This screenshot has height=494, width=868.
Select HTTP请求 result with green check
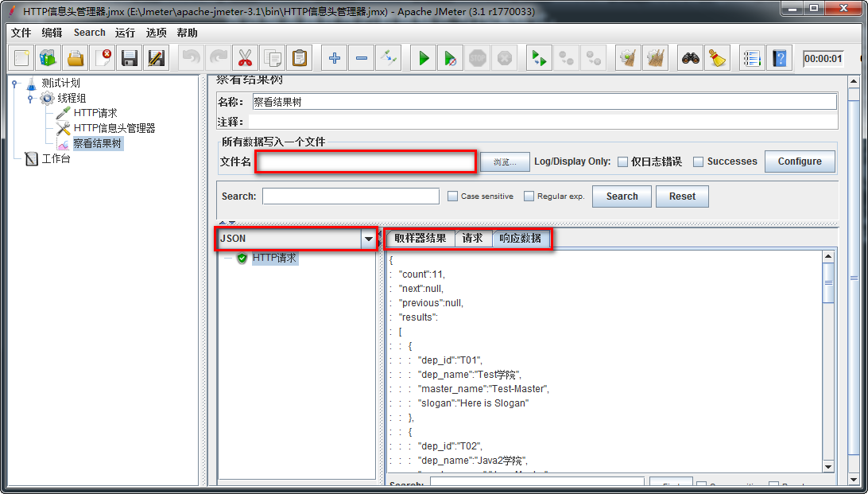[274, 258]
